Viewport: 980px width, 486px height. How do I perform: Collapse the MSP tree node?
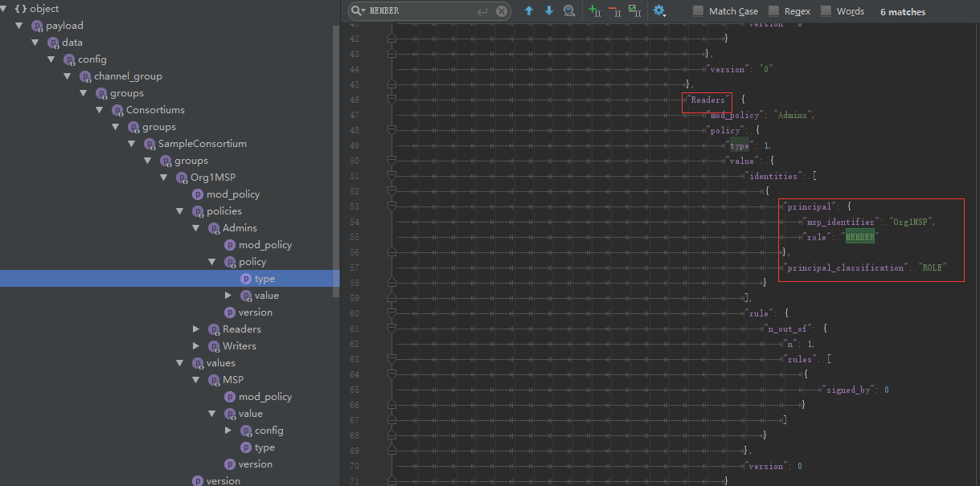[196, 380]
